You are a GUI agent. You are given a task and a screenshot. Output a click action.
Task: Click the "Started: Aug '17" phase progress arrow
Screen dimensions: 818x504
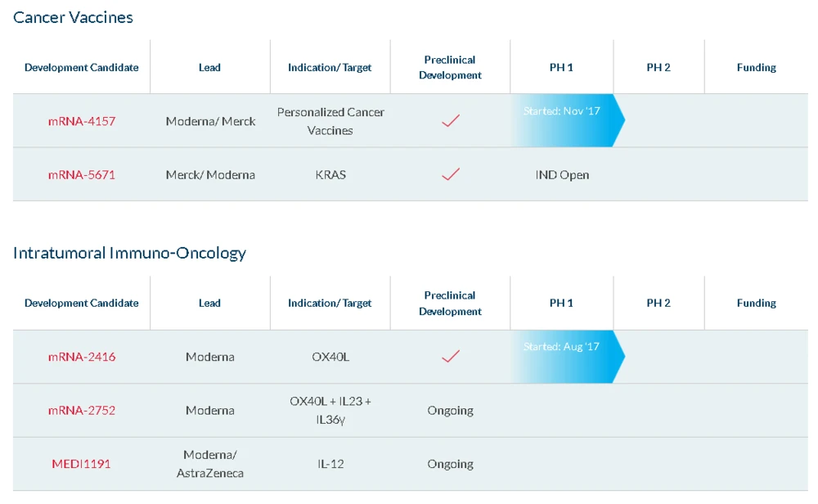(x=566, y=356)
